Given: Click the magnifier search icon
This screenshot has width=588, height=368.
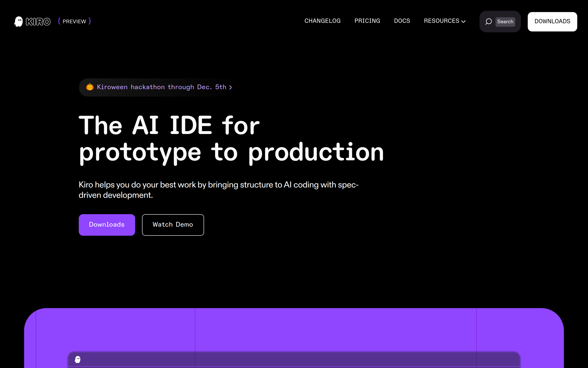Looking at the screenshot, I should (x=488, y=22).
